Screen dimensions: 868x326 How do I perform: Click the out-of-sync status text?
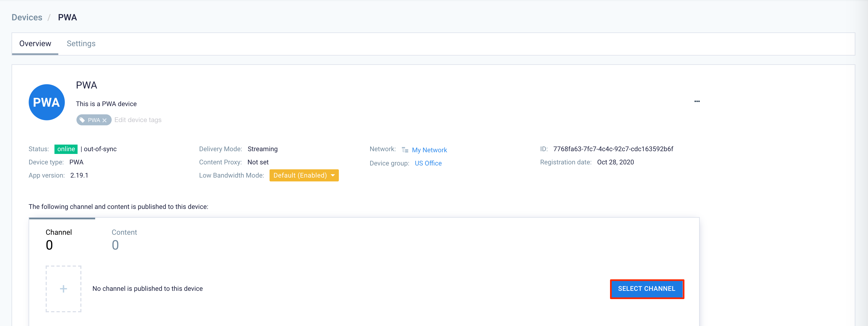click(x=100, y=149)
